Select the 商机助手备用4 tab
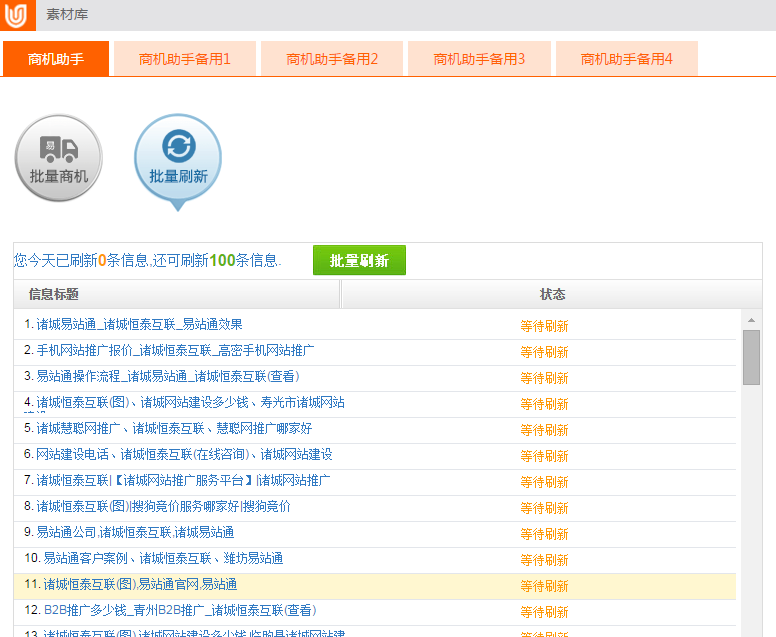The width and height of the screenshot is (776, 637). [x=626, y=59]
